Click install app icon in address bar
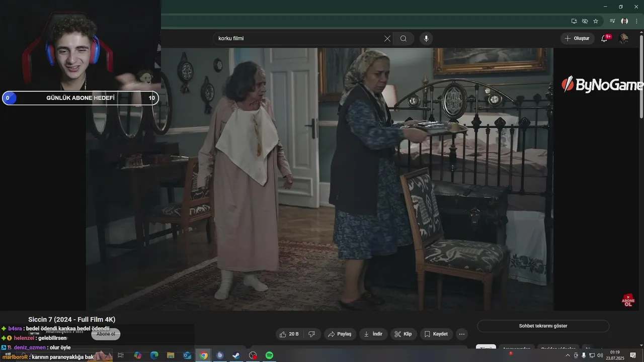 (574, 21)
